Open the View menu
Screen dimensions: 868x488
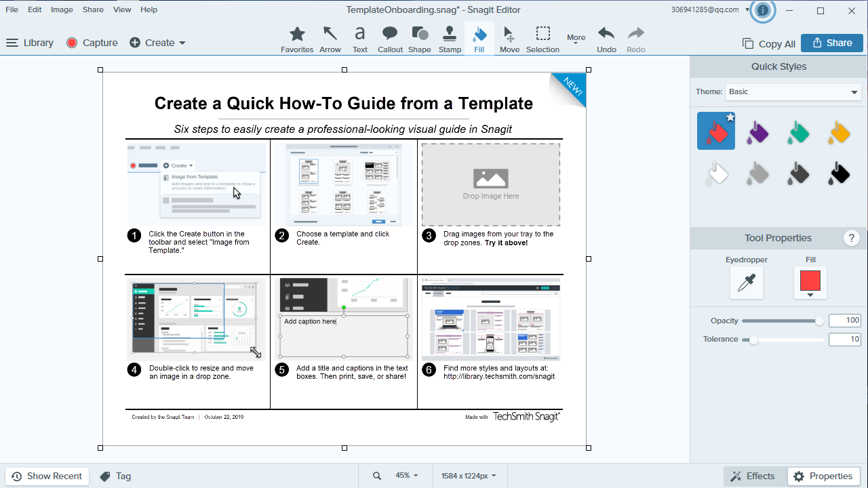click(122, 9)
